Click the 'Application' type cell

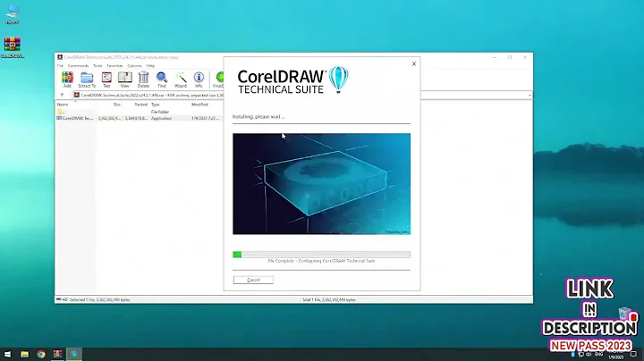161,118
